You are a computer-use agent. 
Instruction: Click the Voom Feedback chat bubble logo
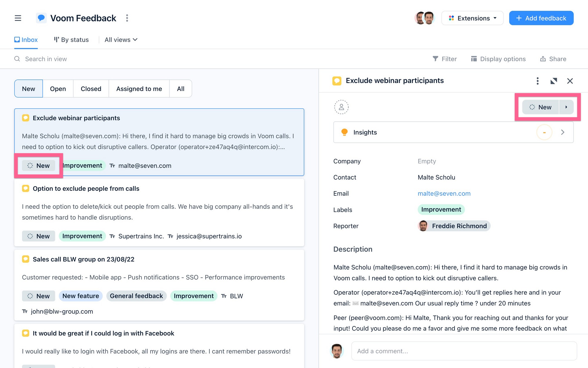(41, 18)
